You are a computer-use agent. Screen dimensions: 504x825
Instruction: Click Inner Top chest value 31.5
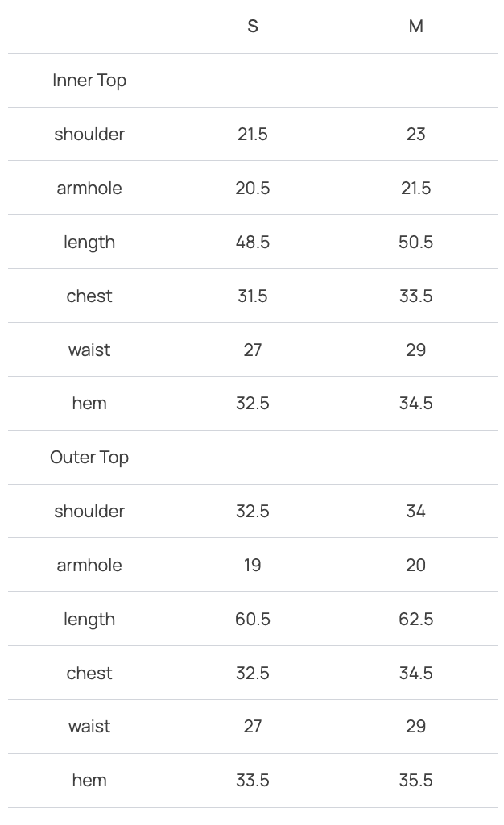[253, 296]
